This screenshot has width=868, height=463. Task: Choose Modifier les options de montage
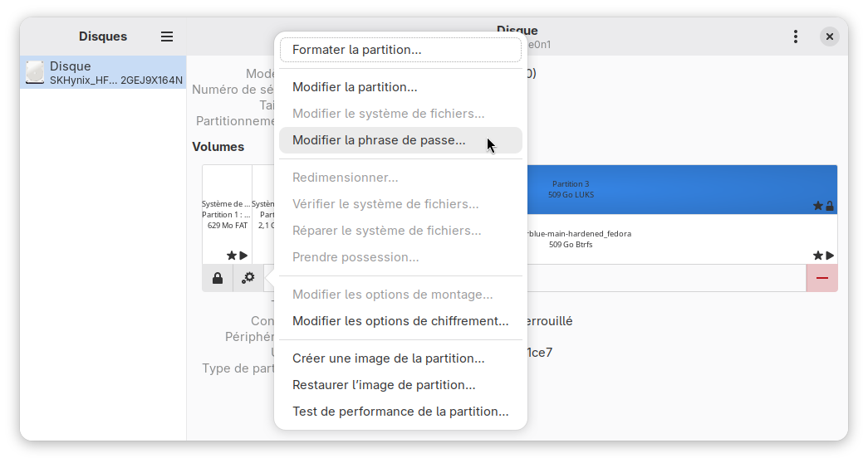pyautogui.click(x=401, y=295)
